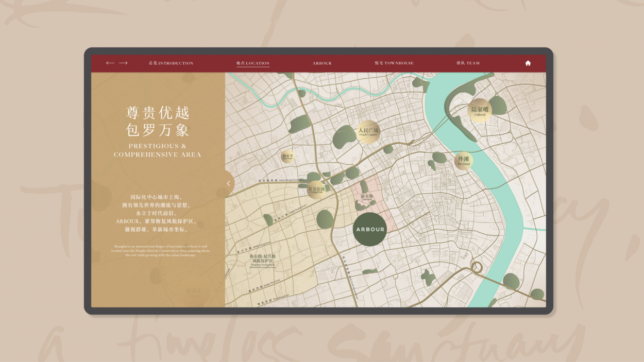Collapse the side panel with chevron
Image resolution: width=644 pixels, height=362 pixels.
[x=229, y=183]
